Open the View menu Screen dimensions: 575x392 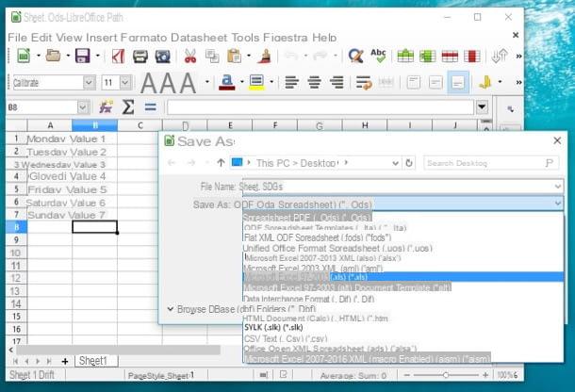[70, 38]
